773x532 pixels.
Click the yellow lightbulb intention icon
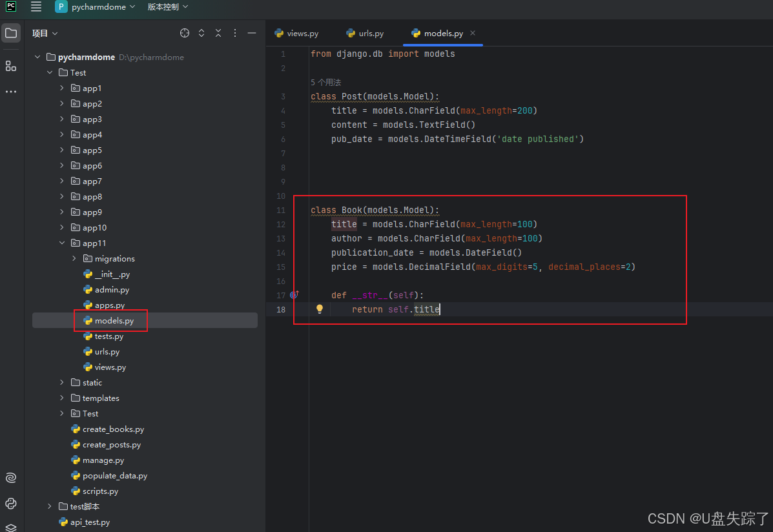319,309
